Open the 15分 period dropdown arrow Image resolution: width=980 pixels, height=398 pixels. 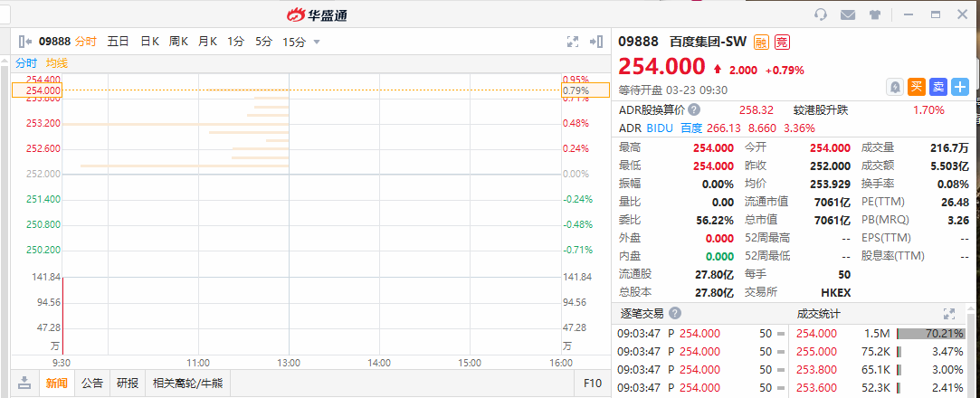(x=317, y=42)
